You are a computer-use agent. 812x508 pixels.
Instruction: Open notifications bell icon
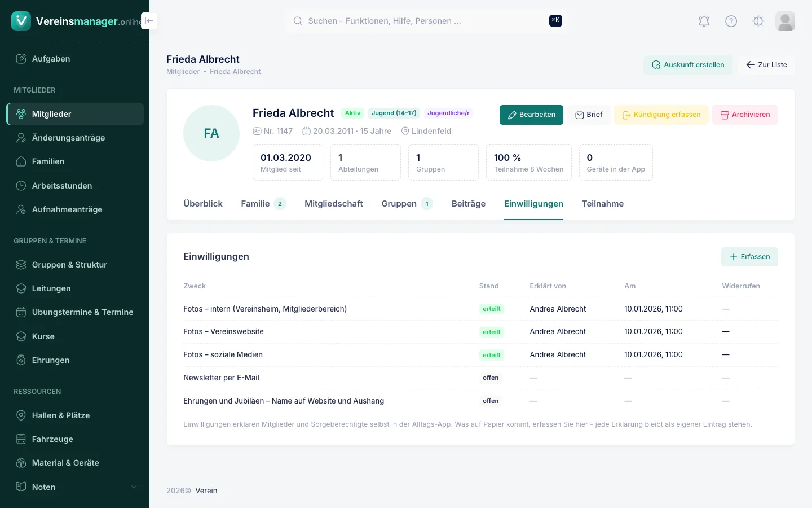(x=704, y=21)
